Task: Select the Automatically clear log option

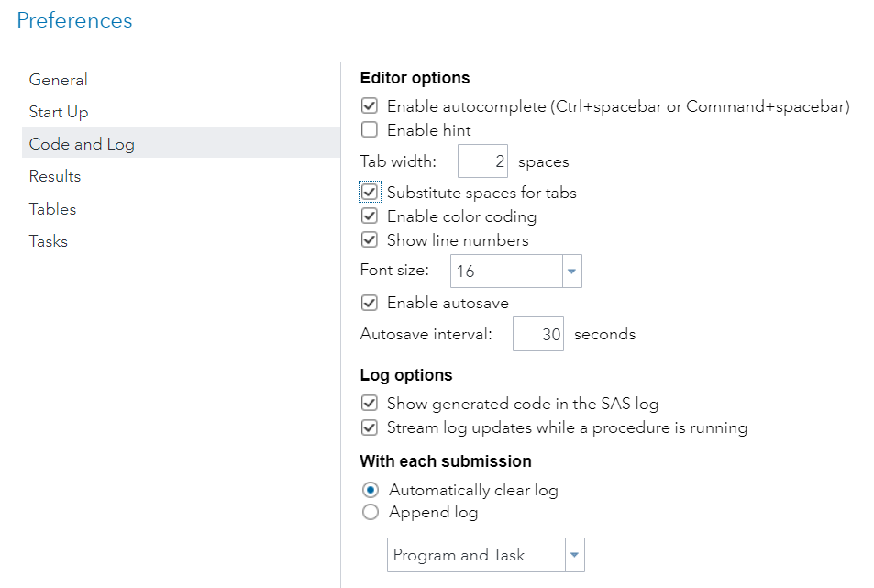Action: 371,490
